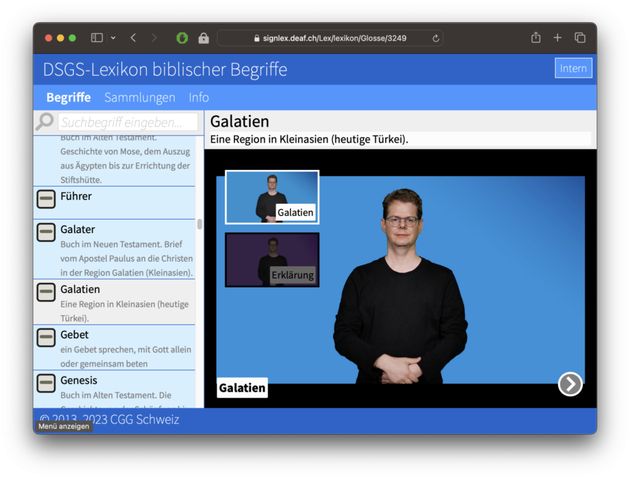The height and width of the screenshot is (478, 630).
Task: Select the Erklärung video thumbnail
Action: [x=272, y=259]
